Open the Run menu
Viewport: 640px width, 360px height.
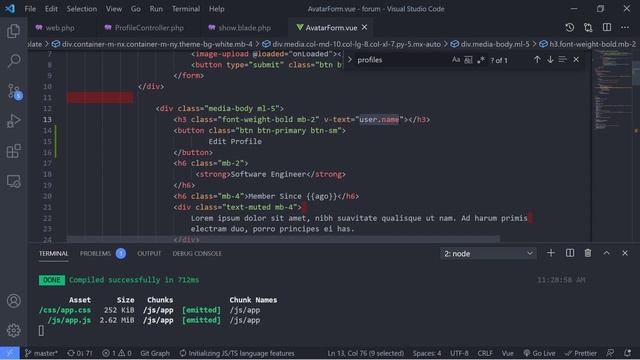156,9
